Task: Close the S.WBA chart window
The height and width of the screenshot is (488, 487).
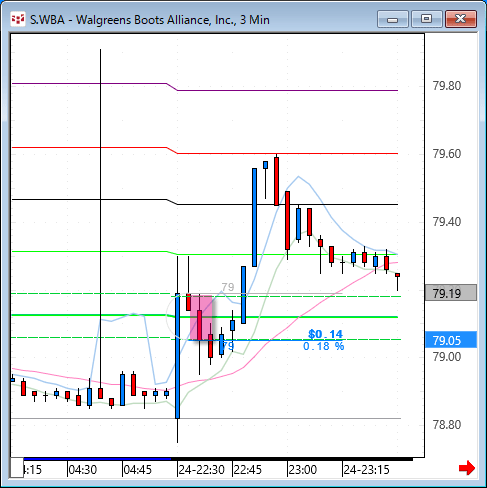Action: 461,19
